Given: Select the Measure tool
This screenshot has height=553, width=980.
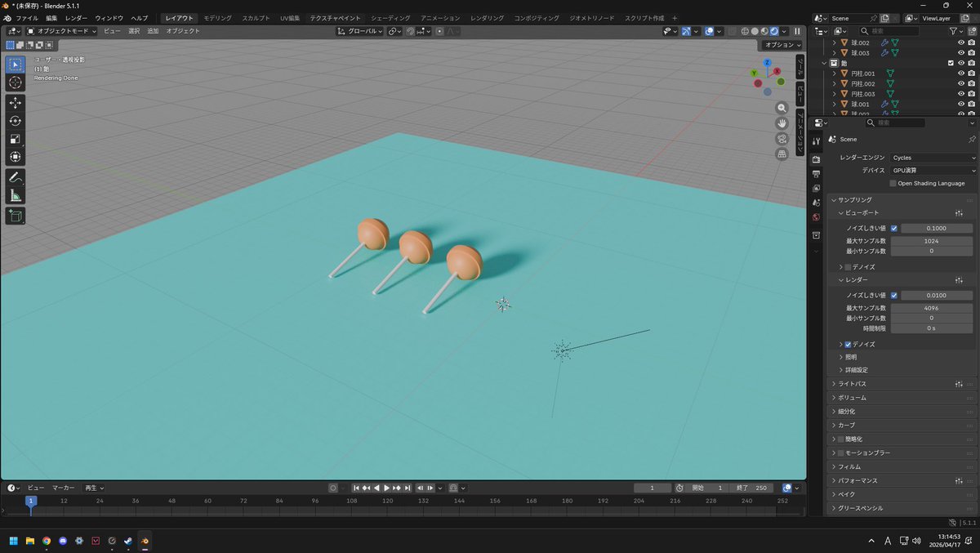Looking at the screenshot, I should click(16, 195).
